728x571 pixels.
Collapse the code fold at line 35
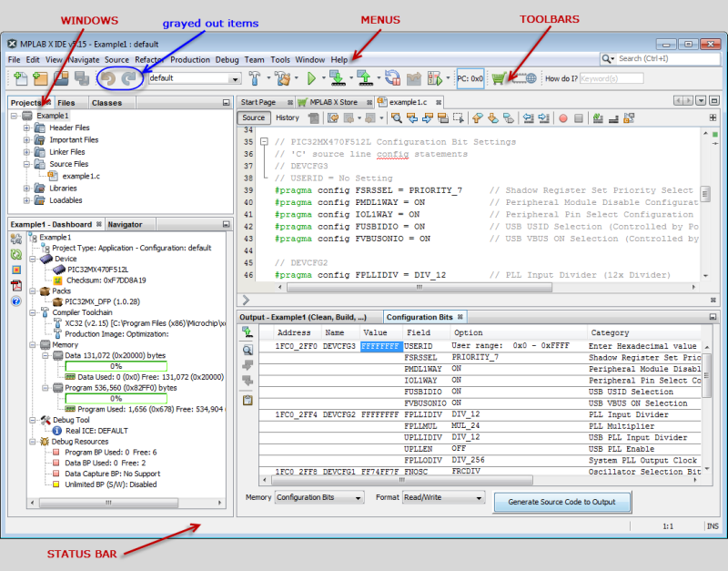tap(263, 142)
